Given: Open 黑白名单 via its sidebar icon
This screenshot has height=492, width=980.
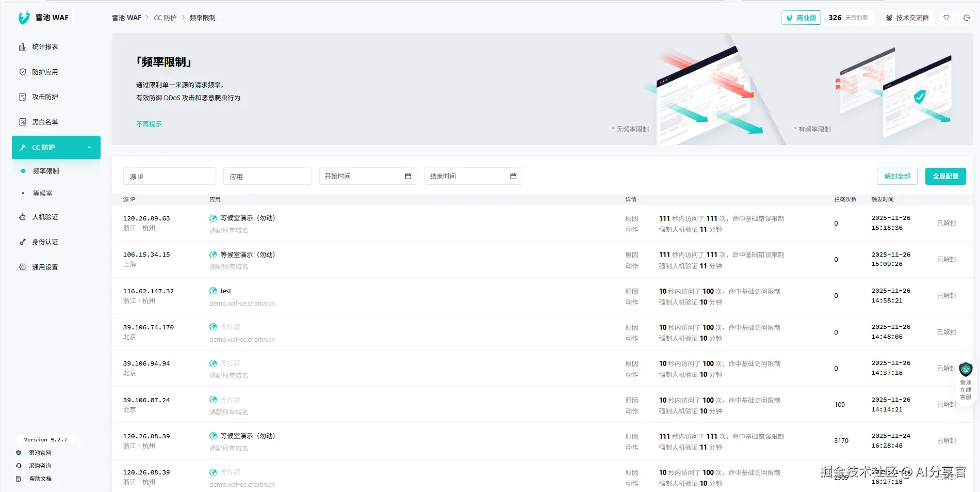Looking at the screenshot, I should (x=23, y=122).
